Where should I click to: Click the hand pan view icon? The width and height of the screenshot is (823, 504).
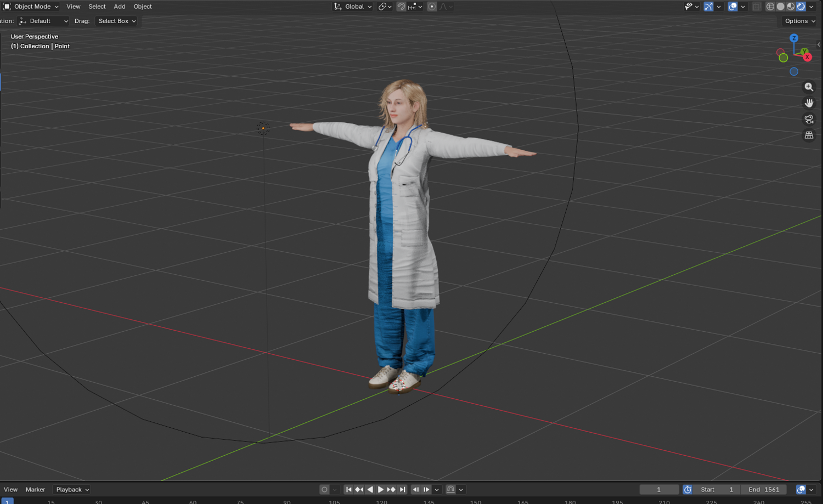pyautogui.click(x=809, y=103)
